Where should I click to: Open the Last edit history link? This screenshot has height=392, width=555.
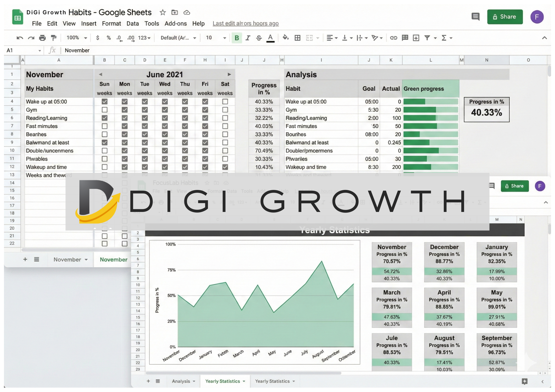[x=245, y=23]
